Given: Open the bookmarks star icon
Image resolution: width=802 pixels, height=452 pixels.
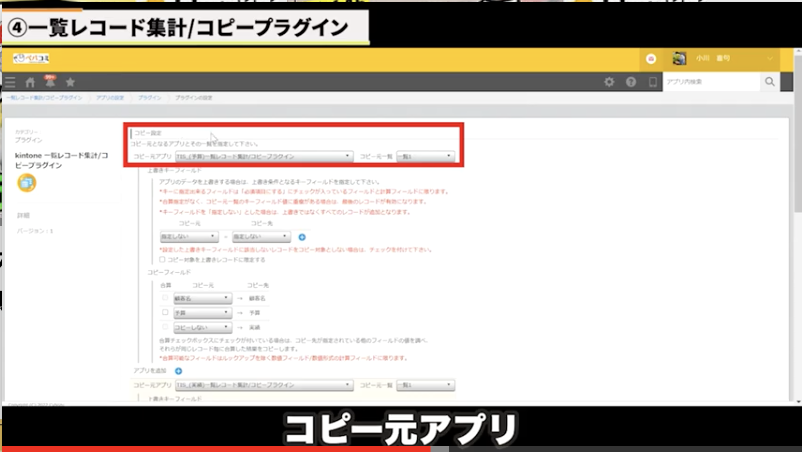Looking at the screenshot, I should pyautogui.click(x=70, y=82).
